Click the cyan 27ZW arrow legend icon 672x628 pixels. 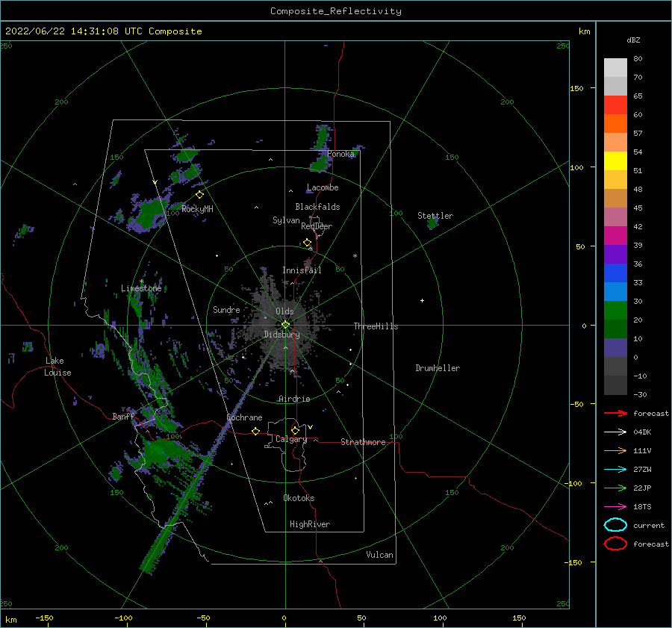pyautogui.click(x=615, y=470)
